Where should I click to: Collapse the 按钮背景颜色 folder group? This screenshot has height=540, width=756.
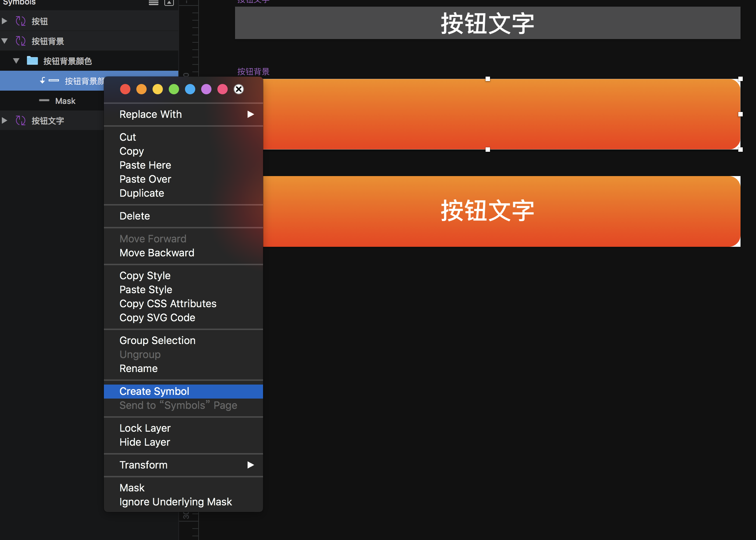coord(16,61)
